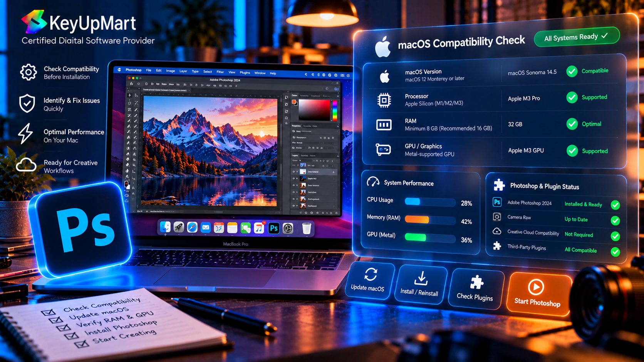644x362 pixels.
Task: Open the Filter menu
Action: click(x=220, y=72)
